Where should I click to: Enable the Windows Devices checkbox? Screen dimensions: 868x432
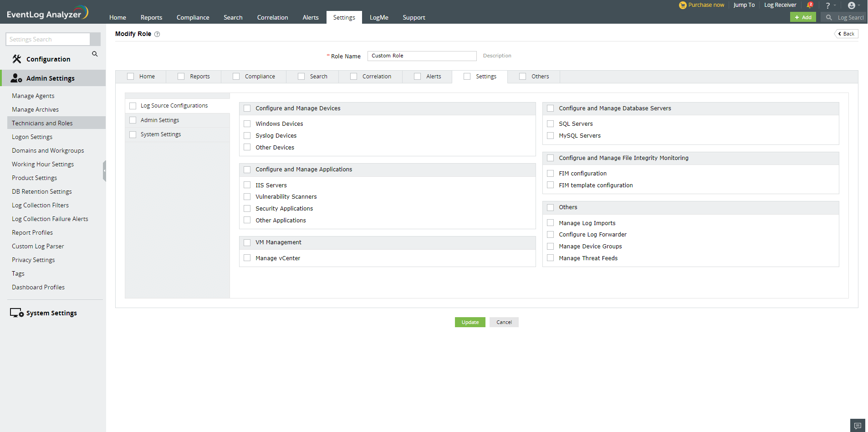click(x=247, y=123)
